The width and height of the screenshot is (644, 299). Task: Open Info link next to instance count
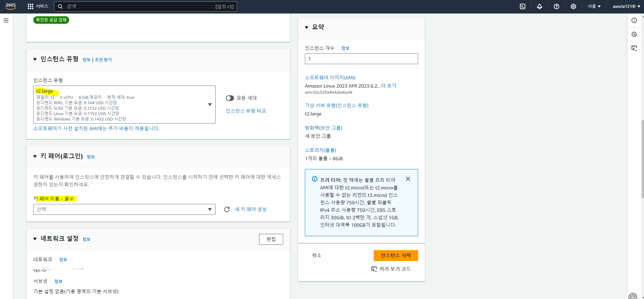click(345, 48)
